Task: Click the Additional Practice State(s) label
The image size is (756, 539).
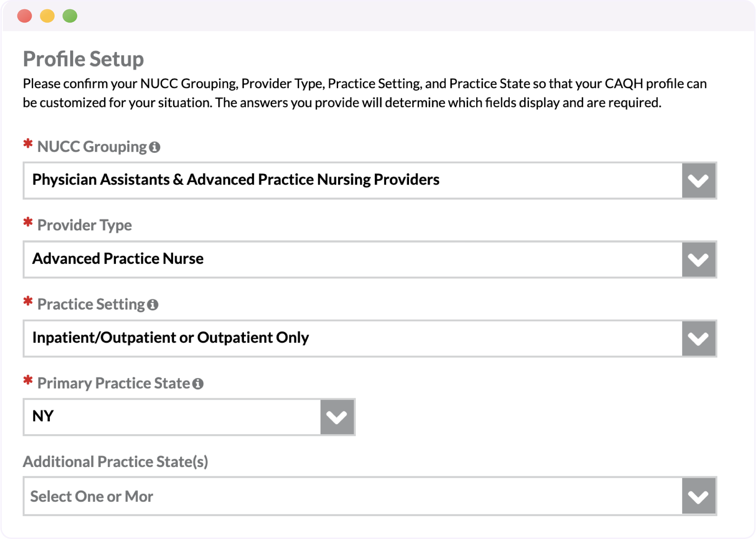Action: [116, 462]
